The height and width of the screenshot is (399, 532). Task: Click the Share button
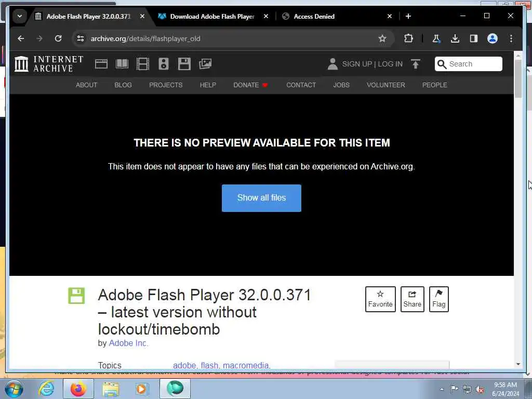click(x=412, y=299)
